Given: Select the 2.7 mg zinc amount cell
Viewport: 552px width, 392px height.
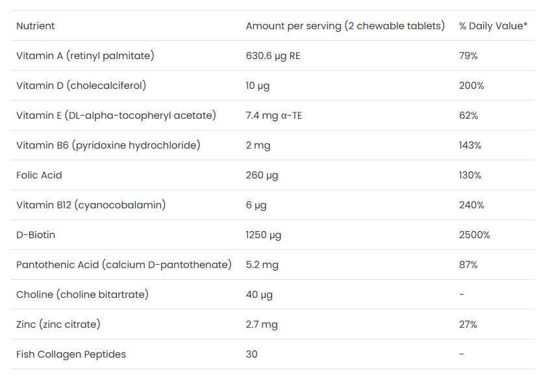Looking at the screenshot, I should coord(262,325).
